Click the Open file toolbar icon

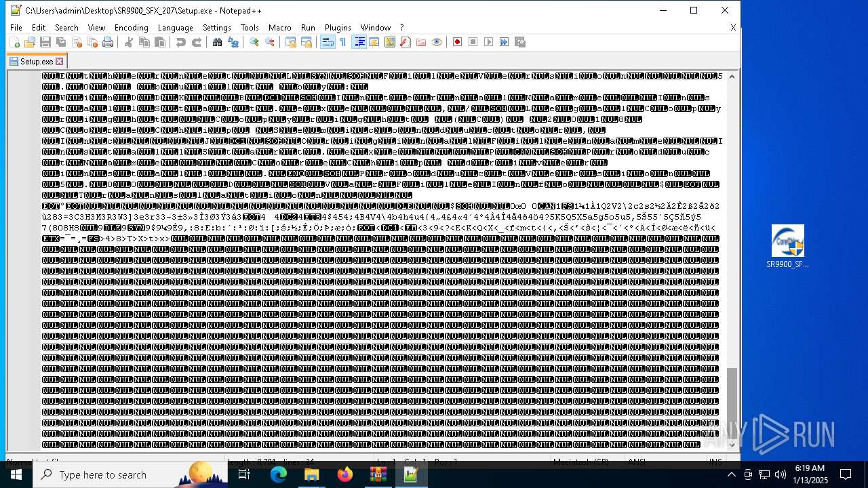pos(30,42)
